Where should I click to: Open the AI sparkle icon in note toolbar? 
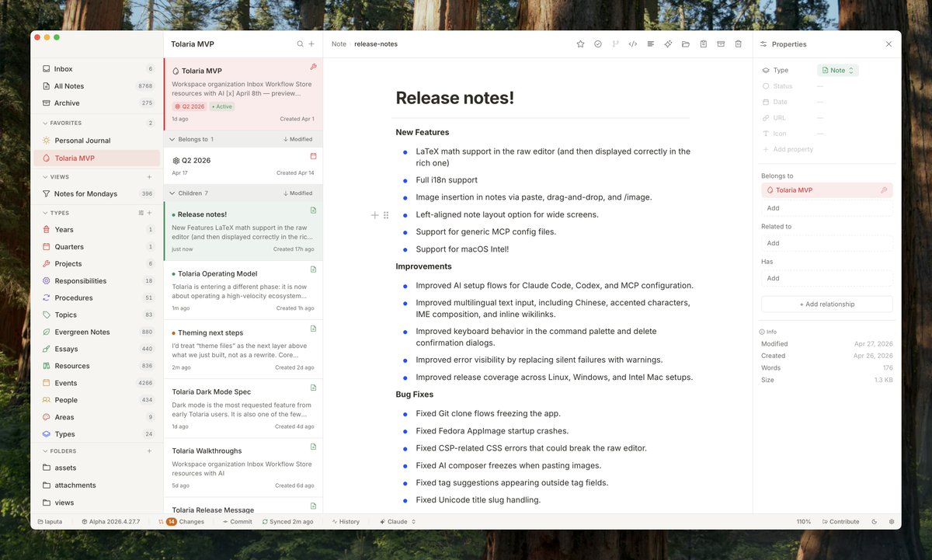[x=668, y=44]
